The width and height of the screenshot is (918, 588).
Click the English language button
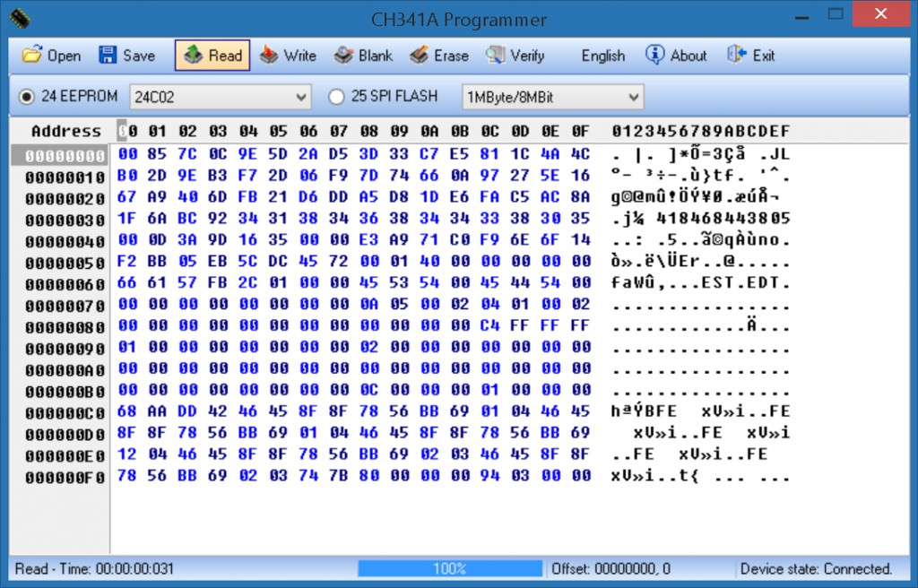coord(603,56)
